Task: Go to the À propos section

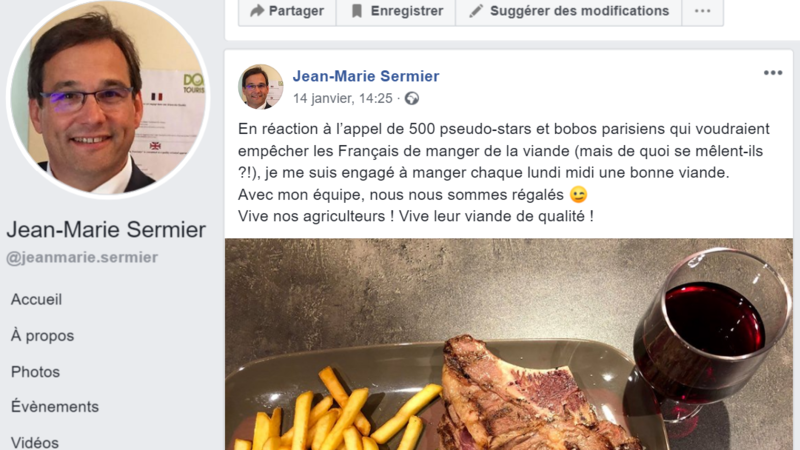Action: 42,336
